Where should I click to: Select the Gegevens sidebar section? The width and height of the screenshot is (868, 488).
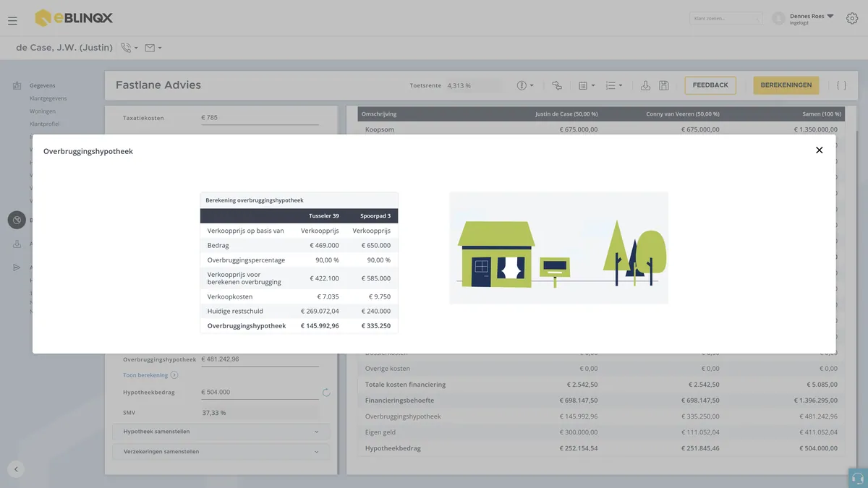click(43, 85)
